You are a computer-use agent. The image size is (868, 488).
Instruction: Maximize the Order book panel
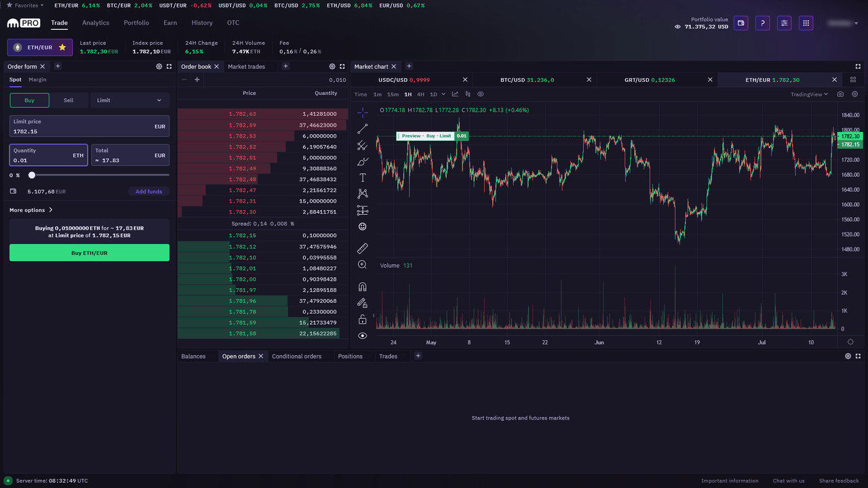tap(342, 66)
